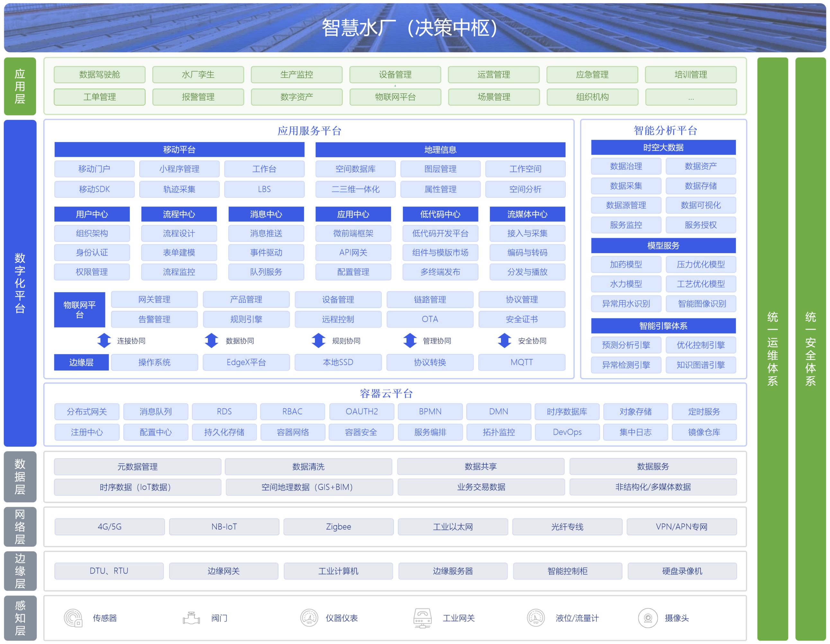Expand the 移动平台 section header

click(179, 149)
